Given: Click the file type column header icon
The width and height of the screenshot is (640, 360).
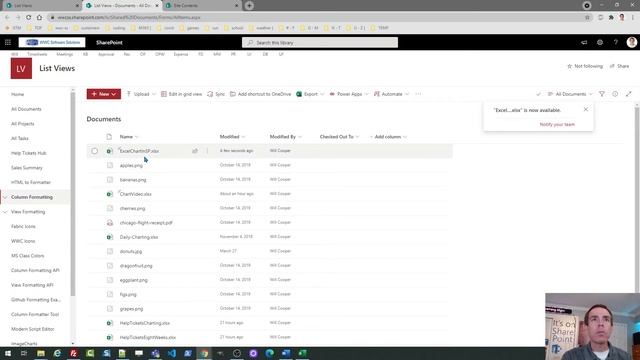Looking at the screenshot, I should (109, 137).
